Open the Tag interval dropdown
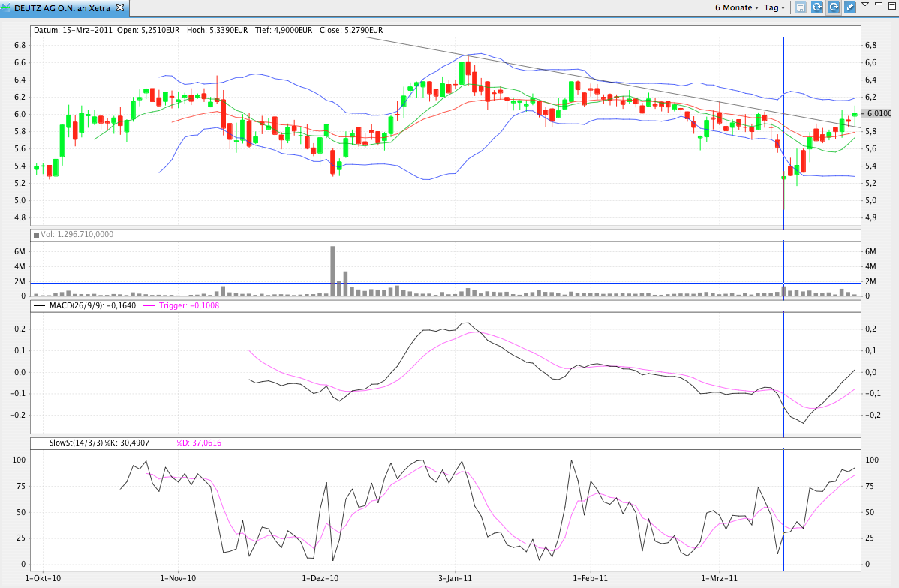 [774, 7]
